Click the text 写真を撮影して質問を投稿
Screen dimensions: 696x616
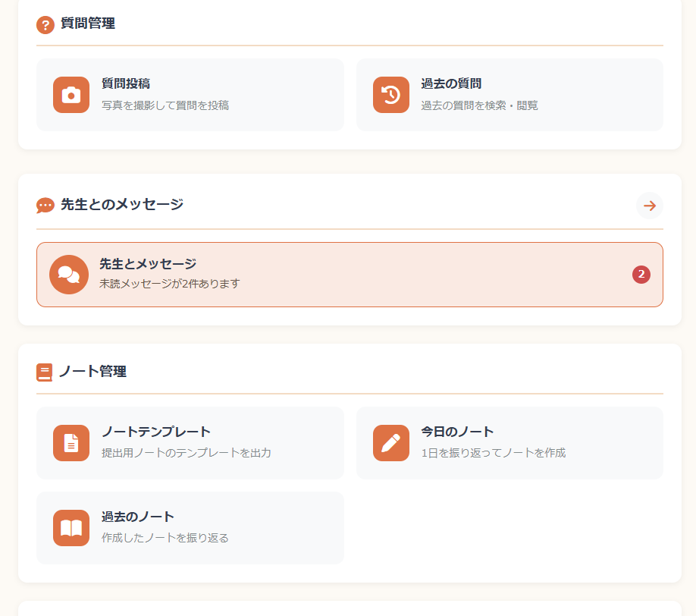click(x=165, y=105)
